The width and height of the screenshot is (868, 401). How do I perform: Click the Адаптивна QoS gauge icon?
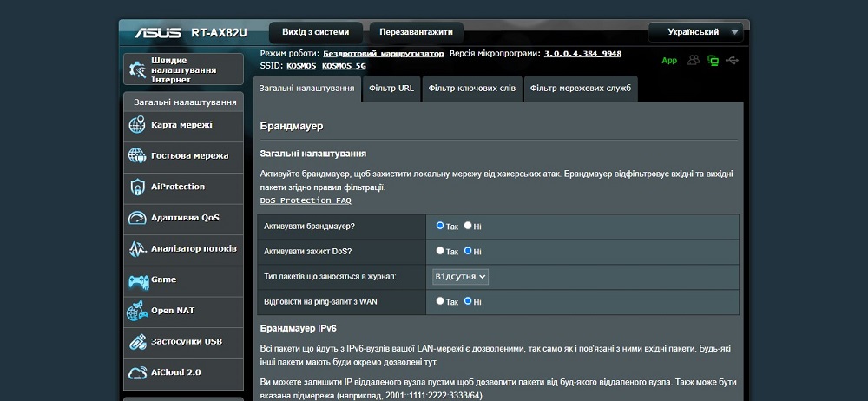click(x=137, y=218)
